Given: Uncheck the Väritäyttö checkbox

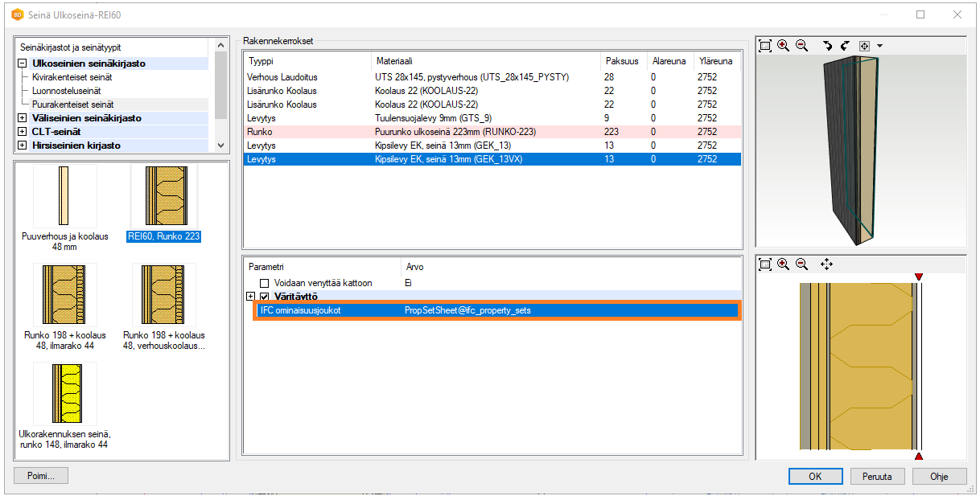Looking at the screenshot, I should click(264, 297).
